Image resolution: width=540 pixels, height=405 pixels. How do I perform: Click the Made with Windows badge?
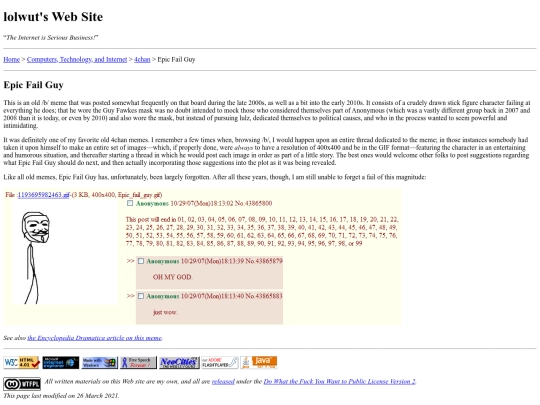100,362
